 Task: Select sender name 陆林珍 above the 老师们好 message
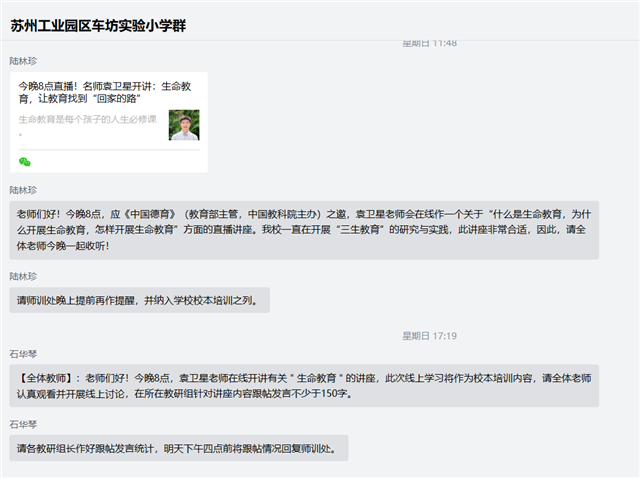pos(23,190)
